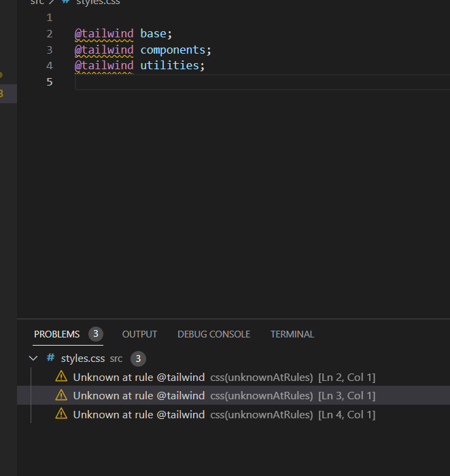Click the warning icon on the Ln 3 problem

pos(61,395)
